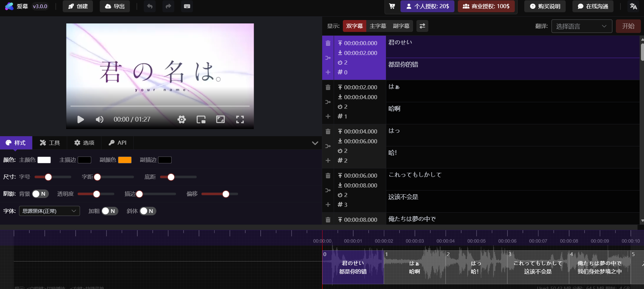Click the 透明度 opacity slider

pos(96,194)
